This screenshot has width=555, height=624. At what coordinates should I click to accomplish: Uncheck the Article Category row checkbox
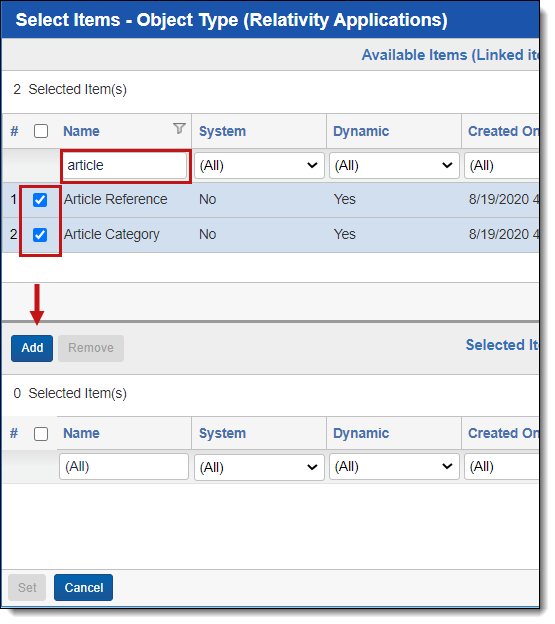40,235
